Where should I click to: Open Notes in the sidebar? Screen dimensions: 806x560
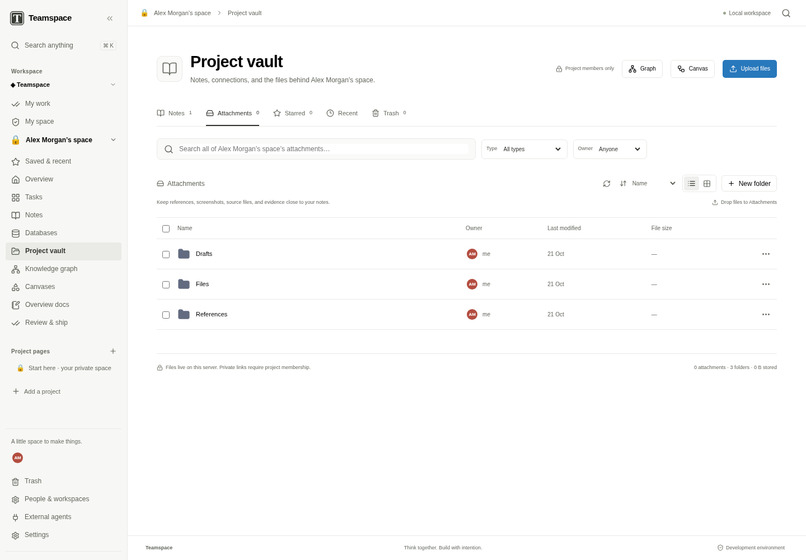64,215
